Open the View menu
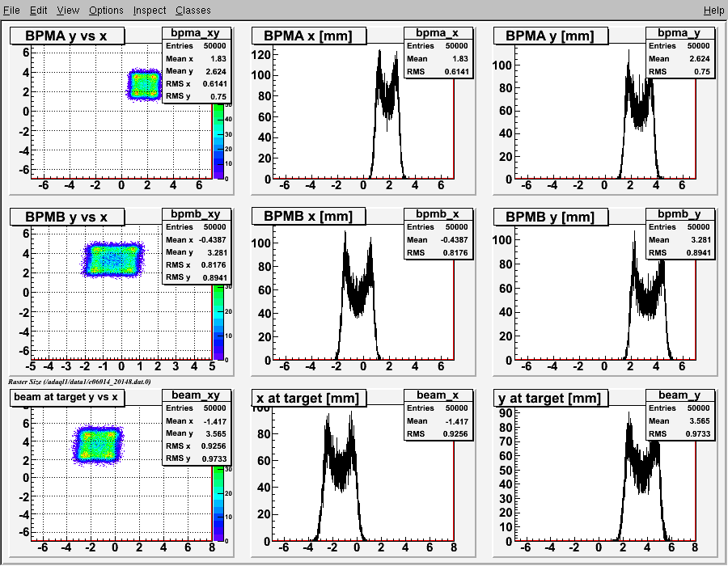 [x=68, y=11]
